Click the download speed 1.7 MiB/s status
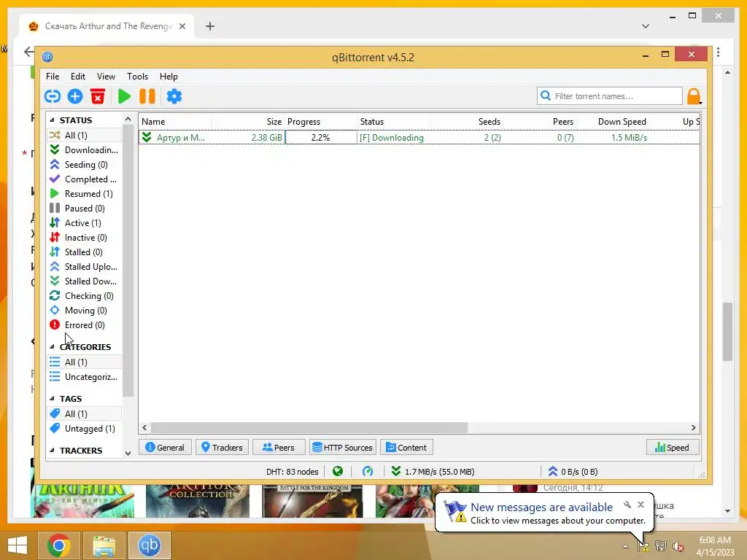The image size is (747, 560). click(x=433, y=472)
